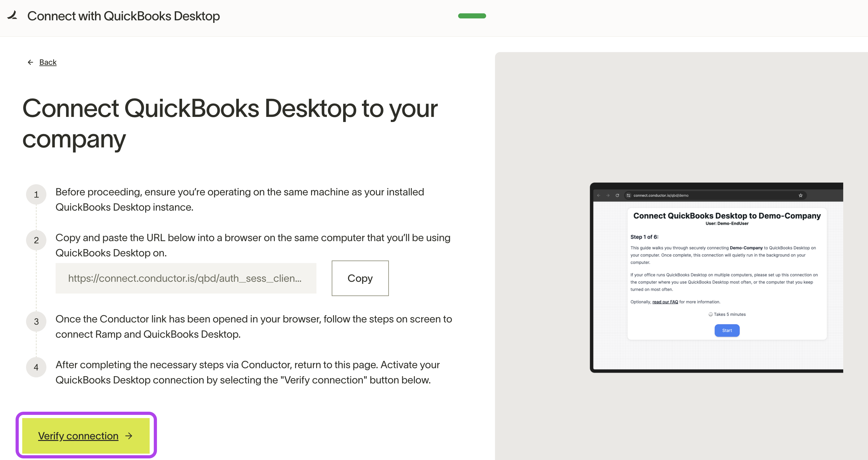This screenshot has width=868, height=460.
Task: Click the Connect with QuickBooks Desktop header title
Action: pos(123,16)
